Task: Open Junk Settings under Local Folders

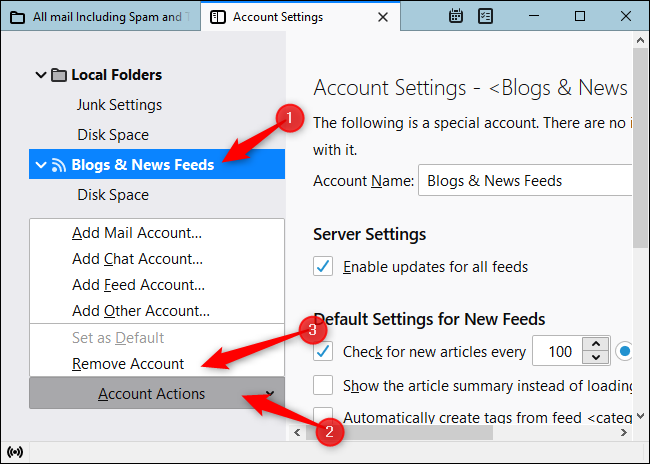Action: click(x=119, y=105)
